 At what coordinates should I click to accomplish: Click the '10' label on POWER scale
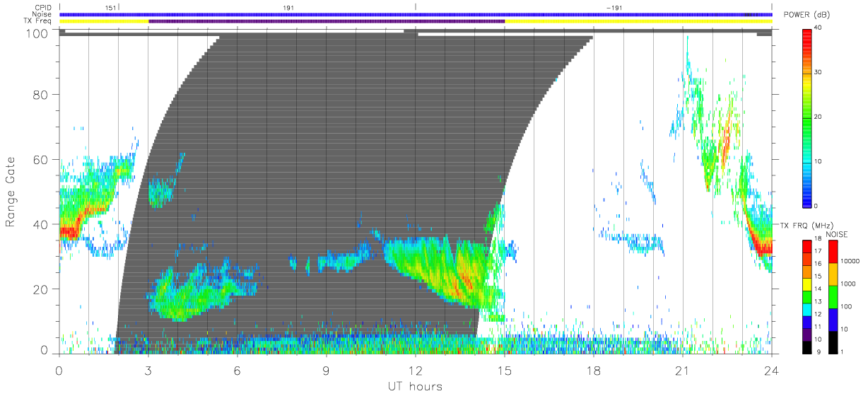click(x=819, y=161)
